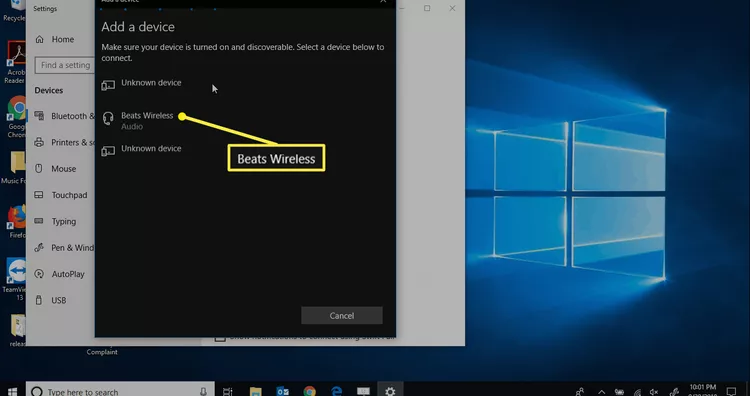Open Home icon in Settings sidebar
750x396 pixels.
(x=40, y=39)
